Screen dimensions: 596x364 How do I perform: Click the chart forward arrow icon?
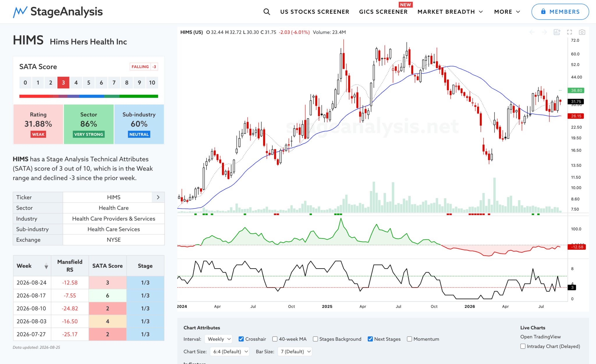(544, 32)
